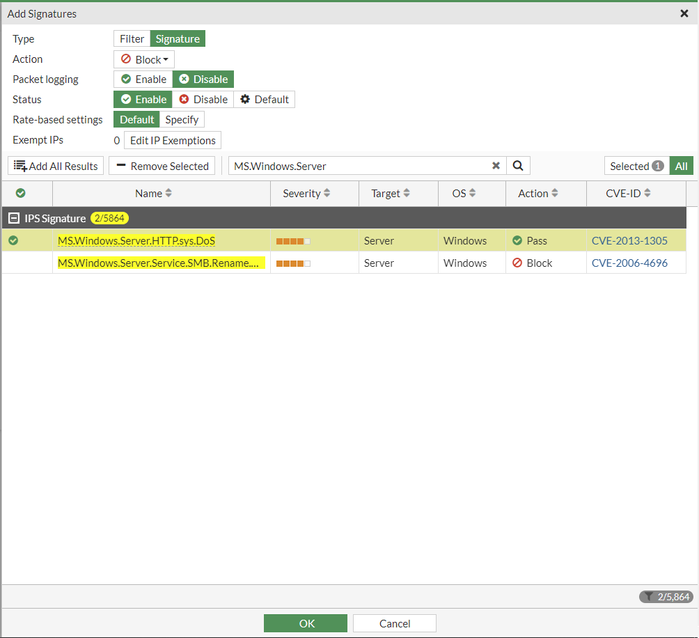Sort by Name column
This screenshot has width=699, height=638.
[x=153, y=193]
